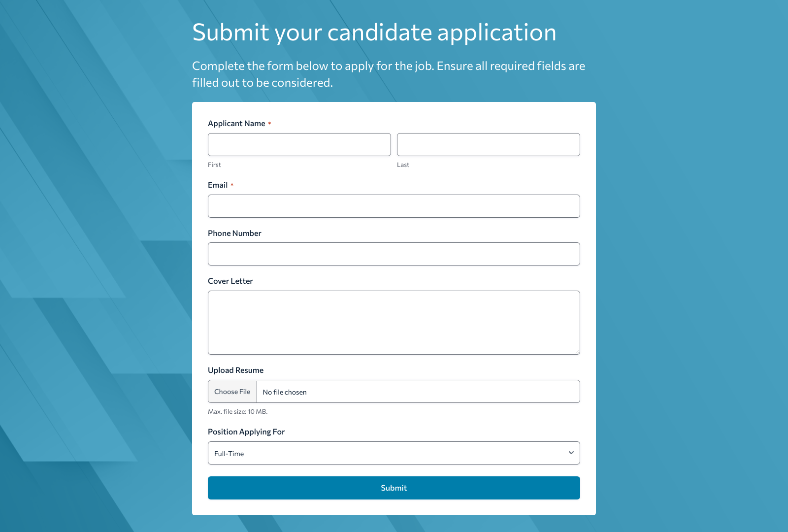Click the Phone Number label
The image size is (788, 532).
(x=234, y=233)
